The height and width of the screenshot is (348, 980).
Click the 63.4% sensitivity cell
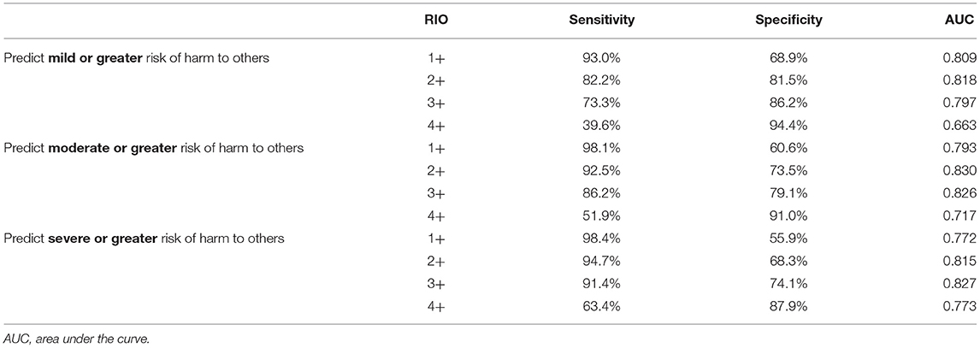coord(602,305)
